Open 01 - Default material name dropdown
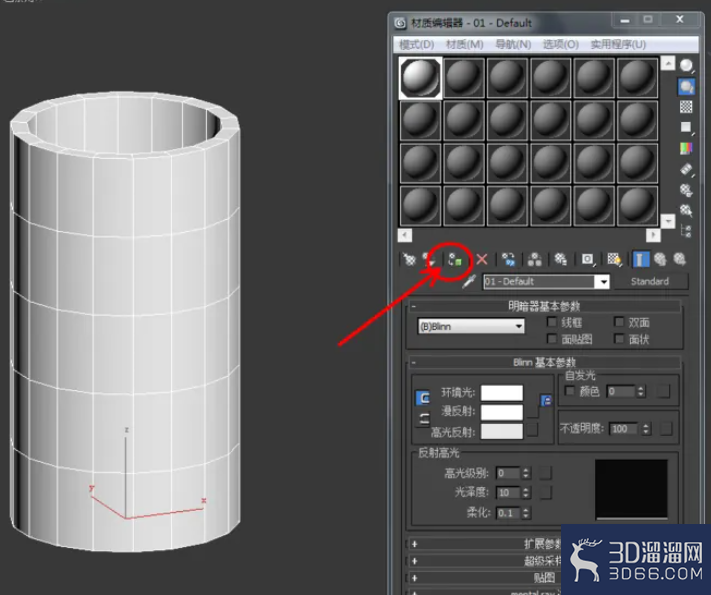Viewport: 711px width, 595px height. [603, 282]
